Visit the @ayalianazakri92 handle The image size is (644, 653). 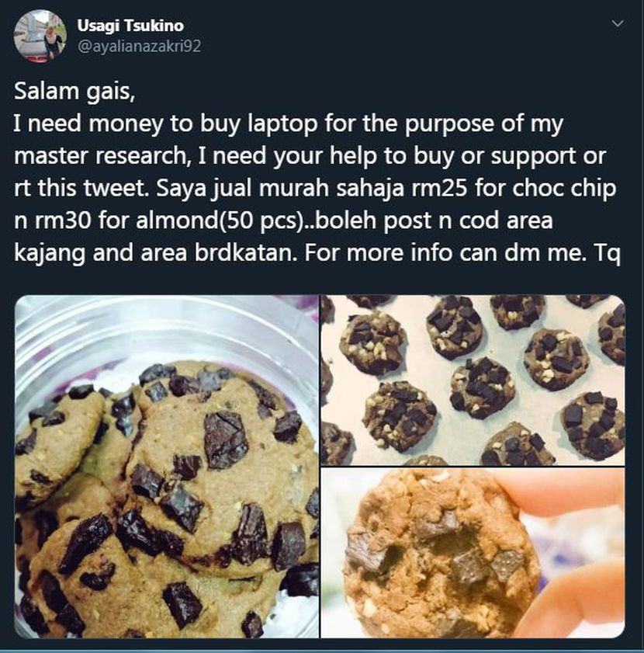pyautogui.click(x=139, y=46)
